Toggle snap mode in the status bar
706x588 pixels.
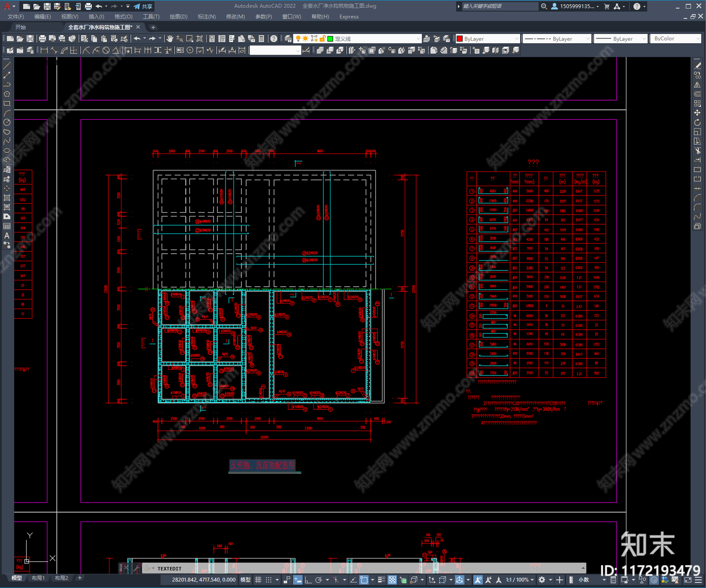[268, 580]
